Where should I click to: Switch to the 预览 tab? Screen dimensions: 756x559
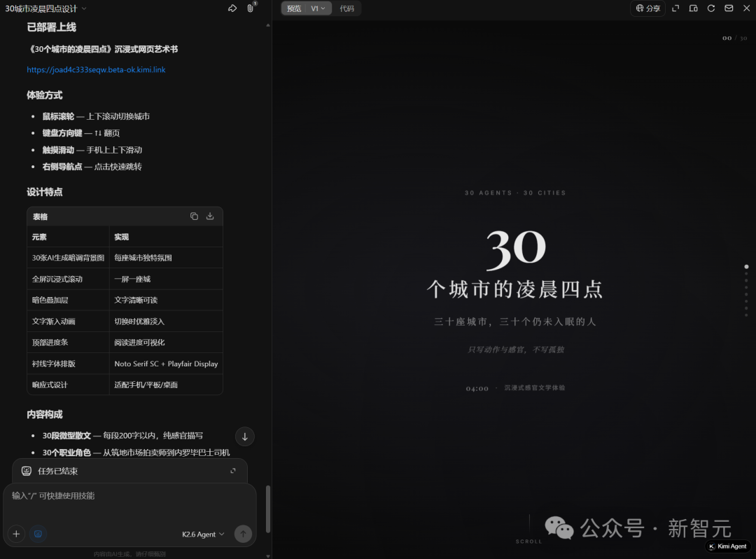pos(294,8)
